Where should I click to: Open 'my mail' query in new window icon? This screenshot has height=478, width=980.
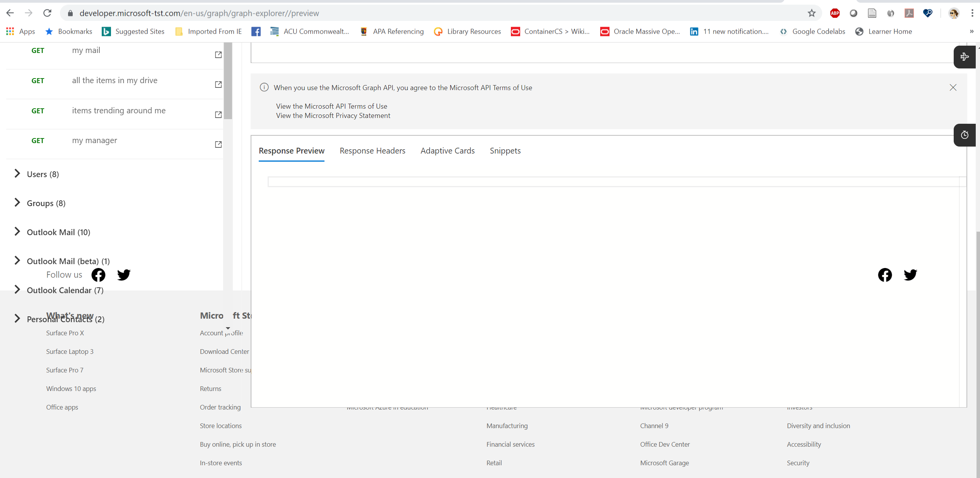pos(218,55)
